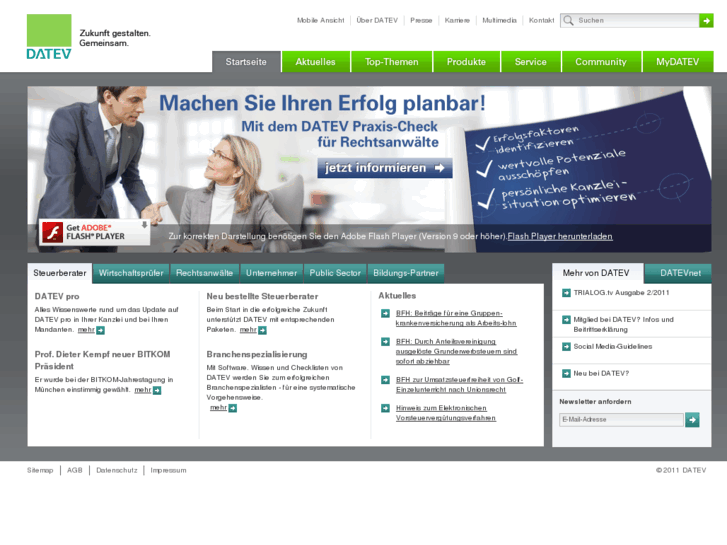The height and width of the screenshot is (545, 727).
Task: Click the DATEV pro heading
Action: [x=57, y=296]
